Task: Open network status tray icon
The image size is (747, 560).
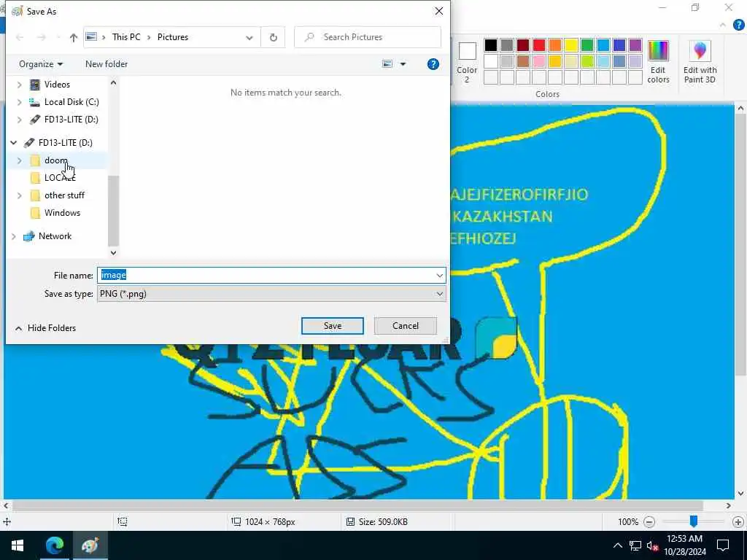Action: (635, 545)
